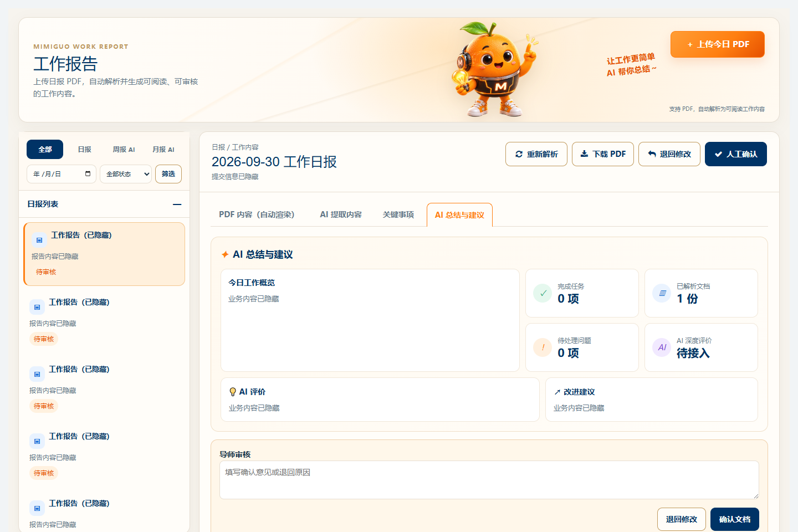The width and height of the screenshot is (798, 532).
Task: Open the AI 提取内容 tab
Action: (x=341, y=215)
